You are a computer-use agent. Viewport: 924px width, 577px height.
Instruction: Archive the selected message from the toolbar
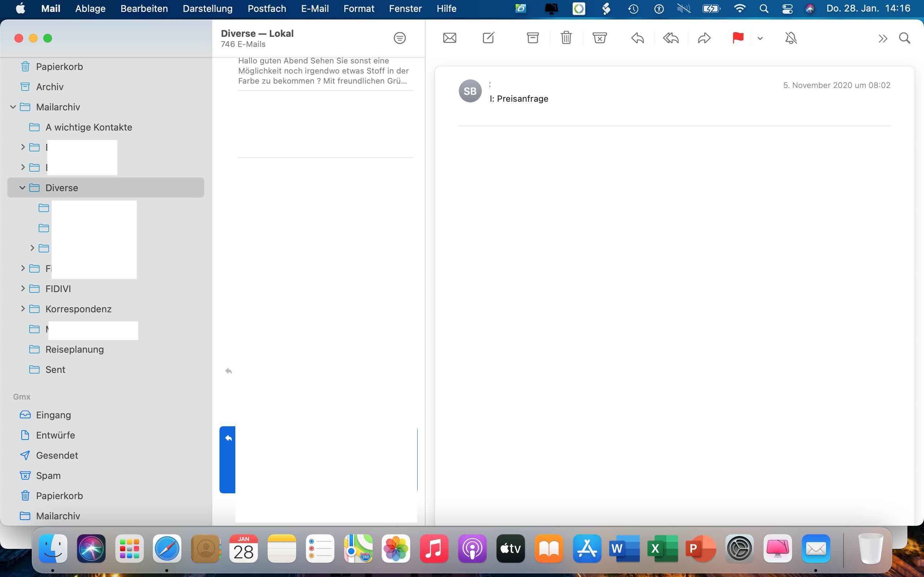pyautogui.click(x=533, y=38)
